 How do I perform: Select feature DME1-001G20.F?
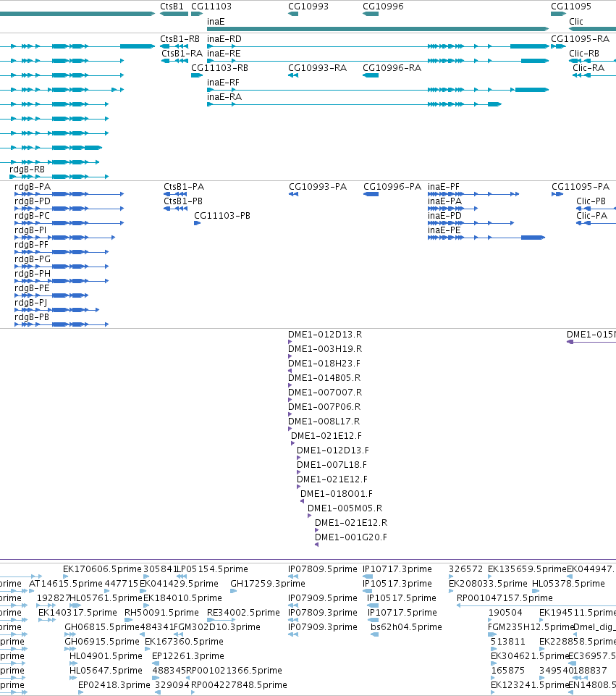[x=351, y=537]
